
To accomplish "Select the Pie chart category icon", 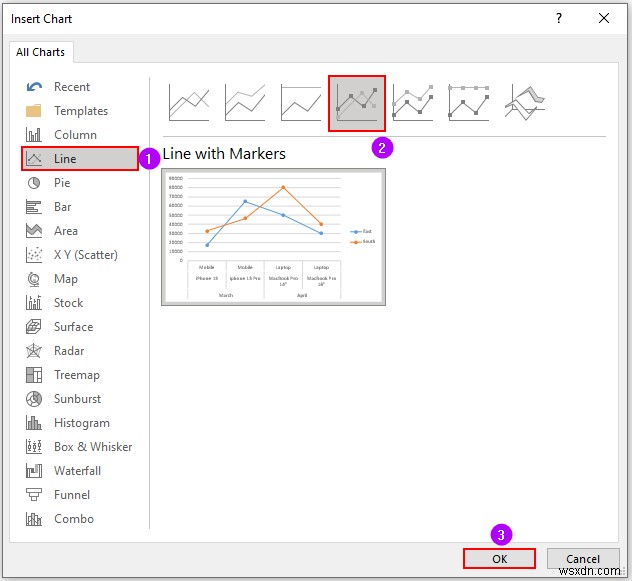I will pos(34,183).
